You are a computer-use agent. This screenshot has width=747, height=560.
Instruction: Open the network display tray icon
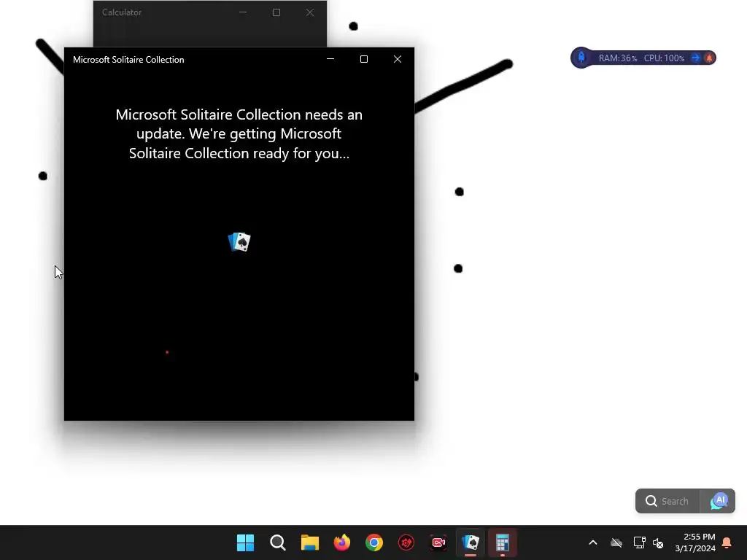pyautogui.click(x=639, y=542)
